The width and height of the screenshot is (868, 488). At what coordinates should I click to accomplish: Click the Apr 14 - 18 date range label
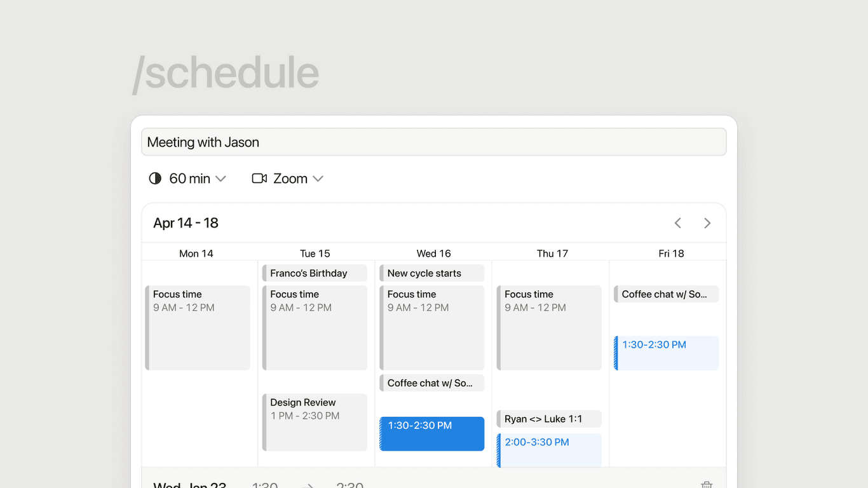pyautogui.click(x=186, y=223)
